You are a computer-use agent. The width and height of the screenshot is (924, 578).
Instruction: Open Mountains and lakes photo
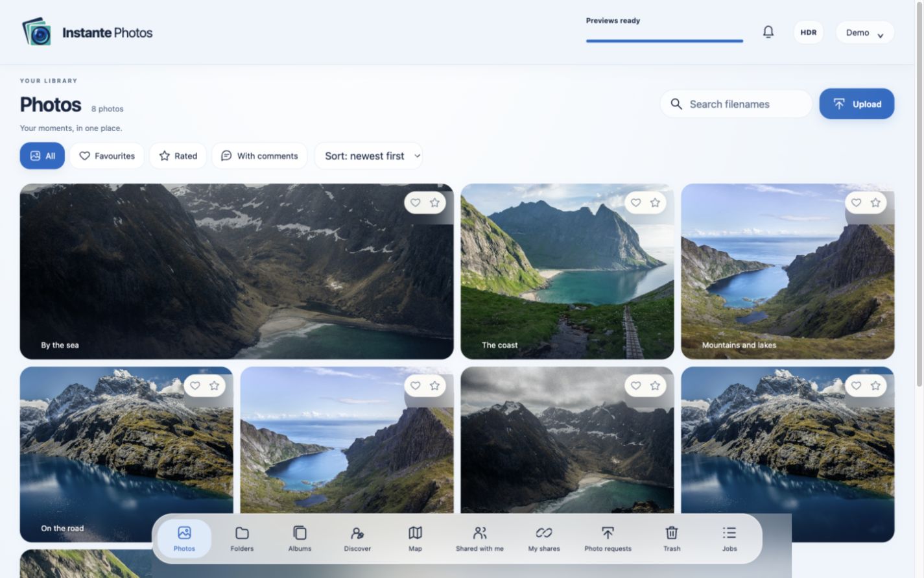coord(788,271)
